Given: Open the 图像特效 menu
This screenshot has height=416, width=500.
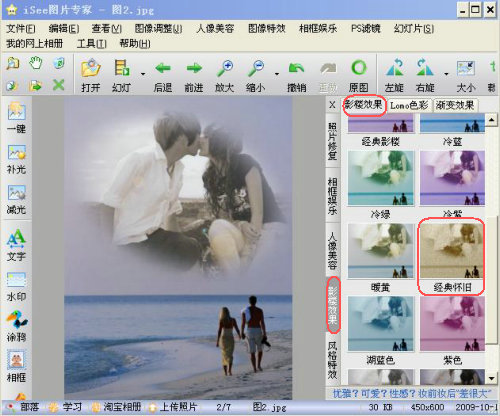Looking at the screenshot, I should pos(267,29).
